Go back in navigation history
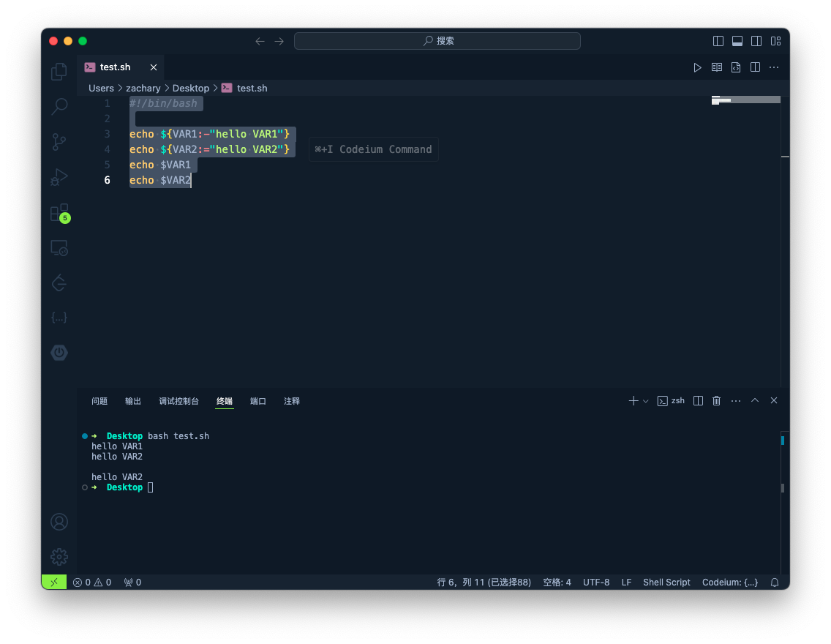The image size is (831, 644). pyautogui.click(x=260, y=41)
